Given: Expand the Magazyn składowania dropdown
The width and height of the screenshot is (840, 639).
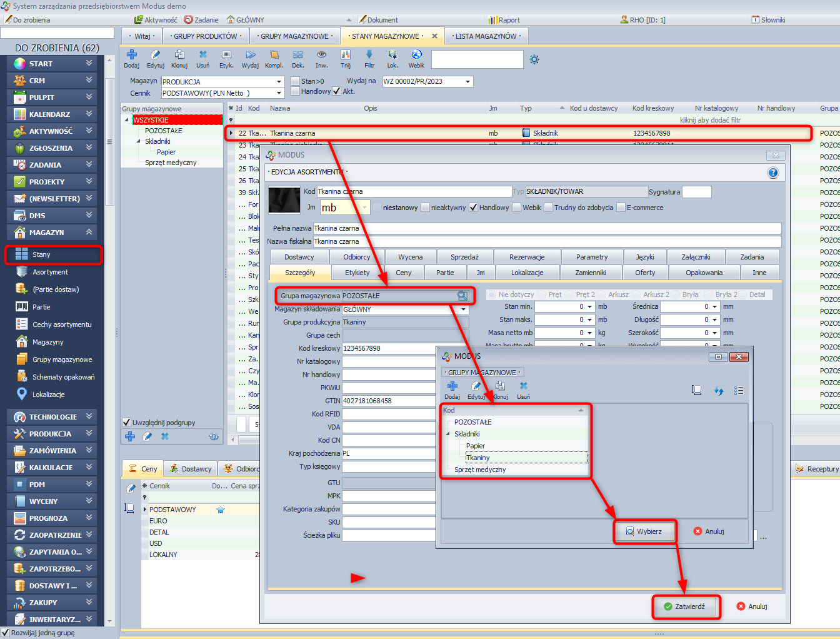Looking at the screenshot, I should 463,309.
